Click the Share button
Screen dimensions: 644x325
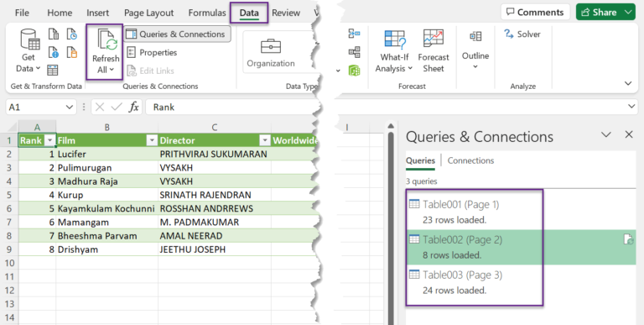tap(600, 13)
